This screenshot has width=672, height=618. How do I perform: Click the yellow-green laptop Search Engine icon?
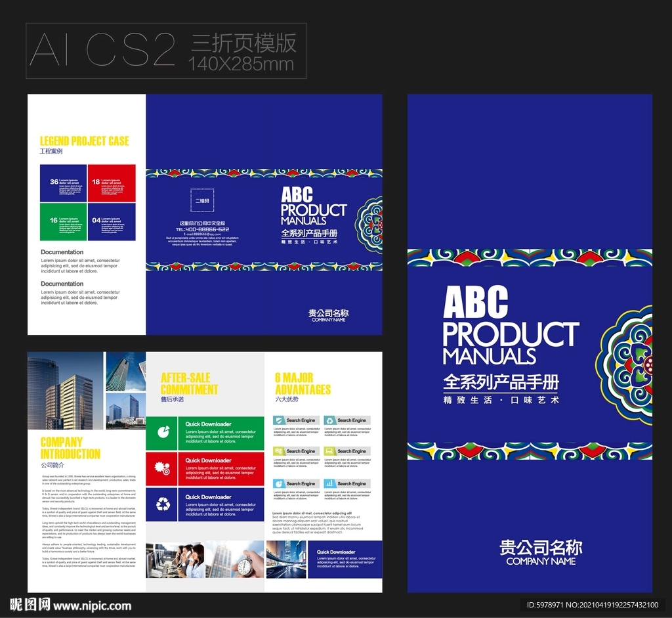pyautogui.click(x=329, y=451)
